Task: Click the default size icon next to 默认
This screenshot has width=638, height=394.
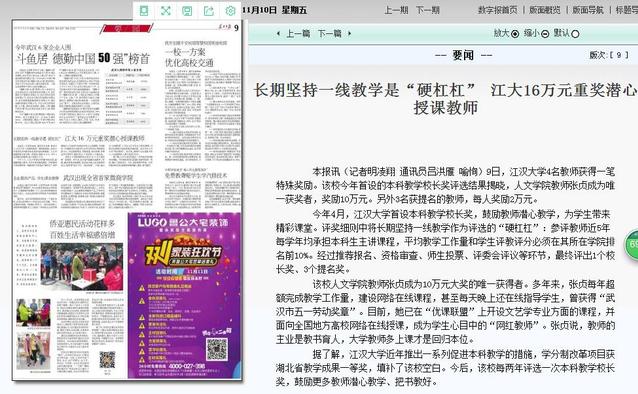Action: (x=575, y=34)
